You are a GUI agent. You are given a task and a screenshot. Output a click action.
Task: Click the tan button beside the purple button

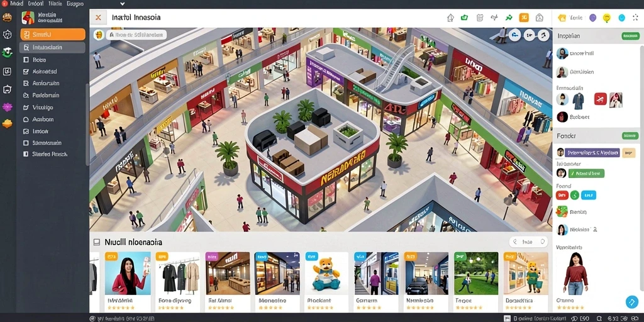629,153
